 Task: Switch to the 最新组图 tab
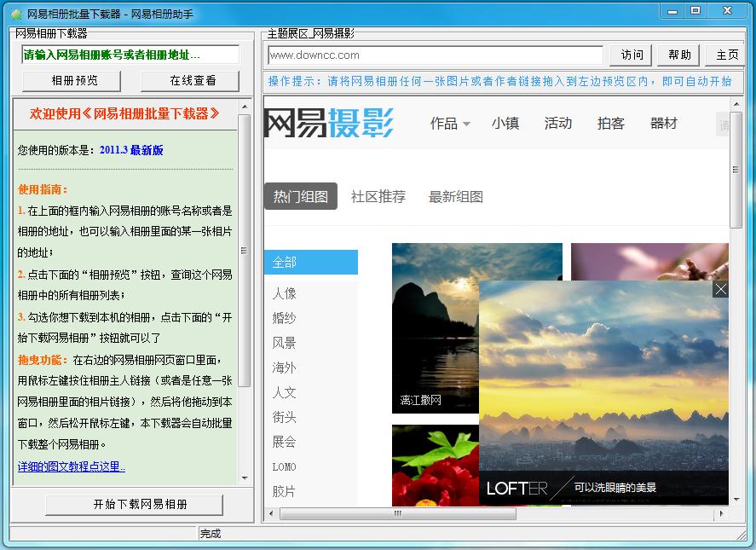tap(456, 196)
